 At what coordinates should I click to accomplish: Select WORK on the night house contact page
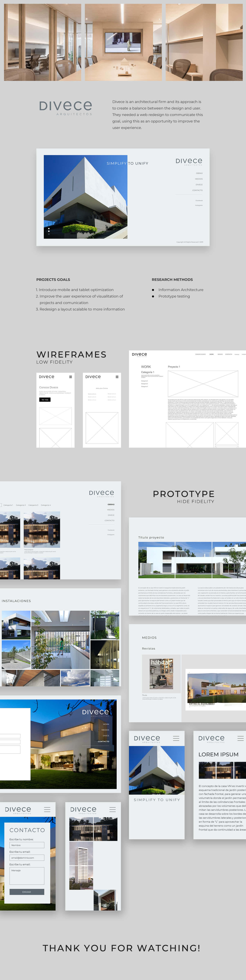coord(106,724)
